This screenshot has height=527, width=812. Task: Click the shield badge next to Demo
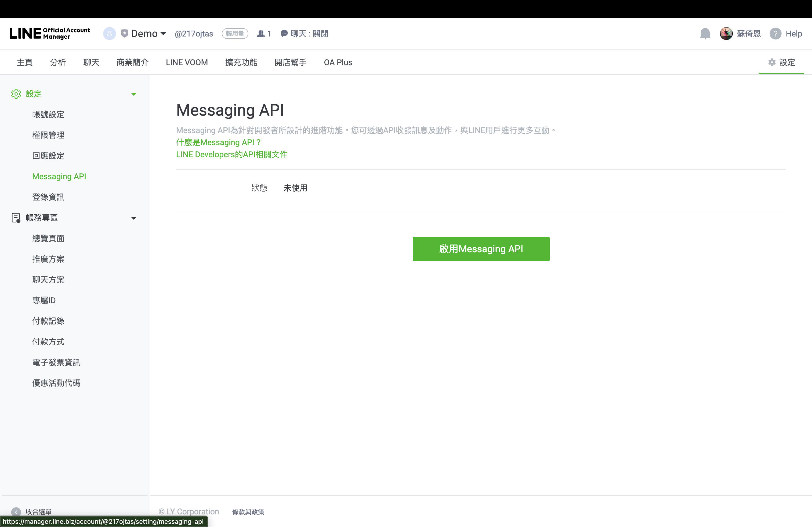[x=125, y=33]
